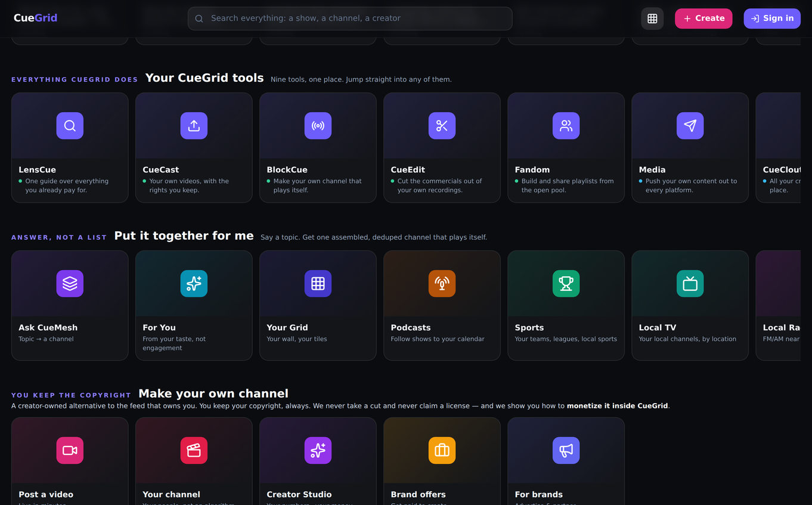Click the "Fandom" card title

click(x=532, y=170)
